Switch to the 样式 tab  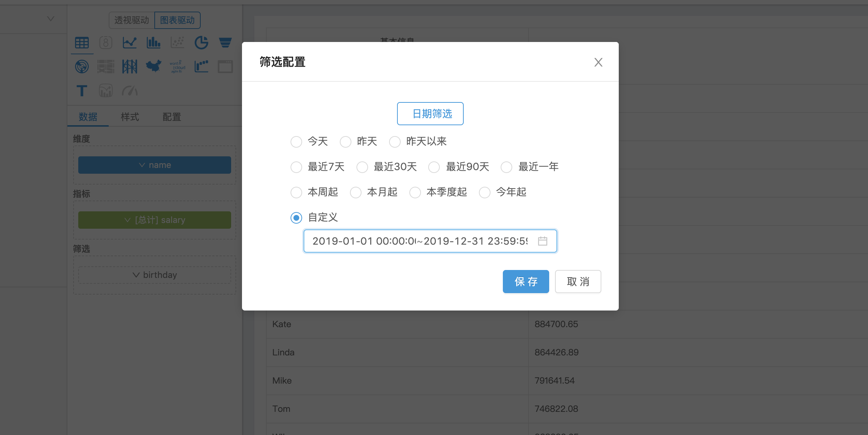point(130,117)
